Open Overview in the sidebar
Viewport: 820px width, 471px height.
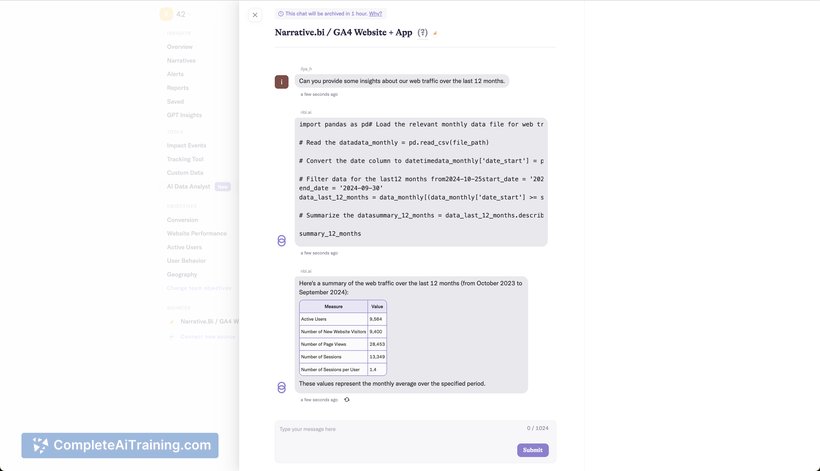pos(179,47)
